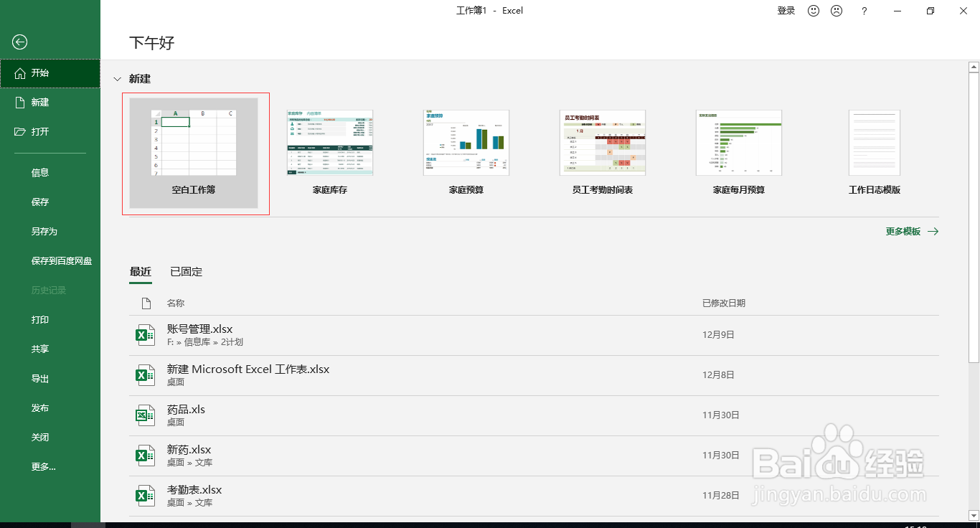Image resolution: width=980 pixels, height=528 pixels.
Task: Open the 信息 page
Action: (50, 173)
